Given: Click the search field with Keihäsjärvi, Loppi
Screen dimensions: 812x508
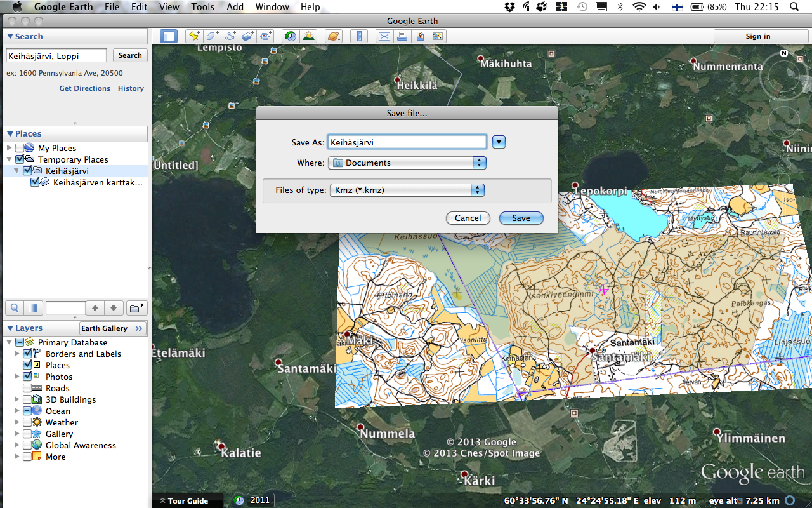Looking at the screenshot, I should pos(56,55).
